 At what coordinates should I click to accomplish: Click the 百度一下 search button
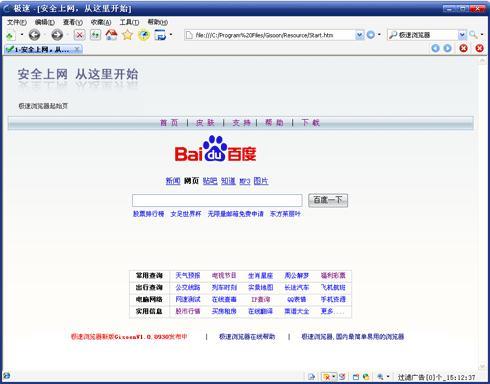328,200
